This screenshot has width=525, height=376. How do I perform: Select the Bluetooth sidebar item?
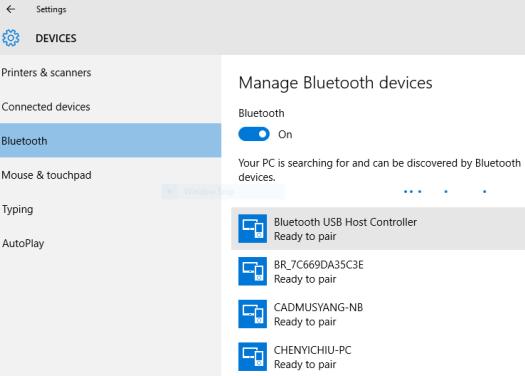(110, 140)
